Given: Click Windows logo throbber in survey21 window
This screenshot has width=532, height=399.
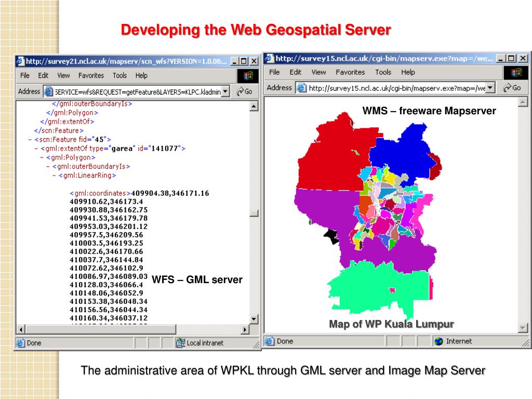Looking at the screenshot, I should click(248, 76).
